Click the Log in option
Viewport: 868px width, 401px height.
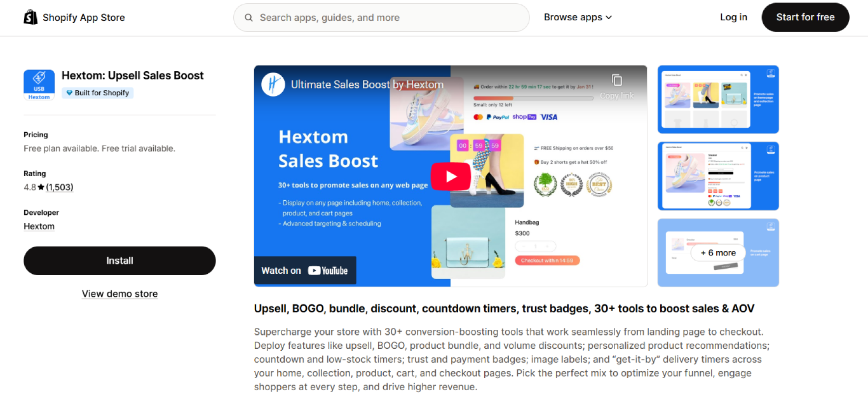click(733, 17)
